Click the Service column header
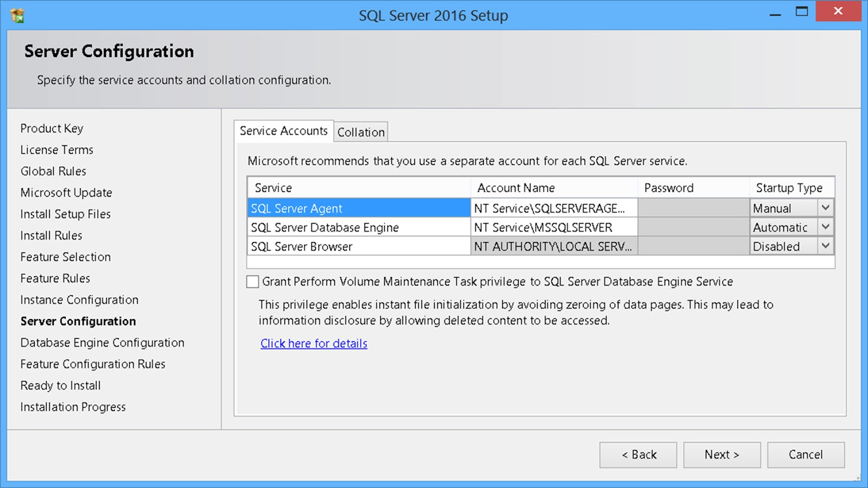This screenshot has height=488, width=868. point(359,188)
